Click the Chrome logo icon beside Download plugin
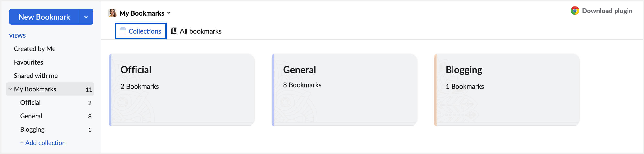This screenshot has width=644, height=154. tap(574, 11)
